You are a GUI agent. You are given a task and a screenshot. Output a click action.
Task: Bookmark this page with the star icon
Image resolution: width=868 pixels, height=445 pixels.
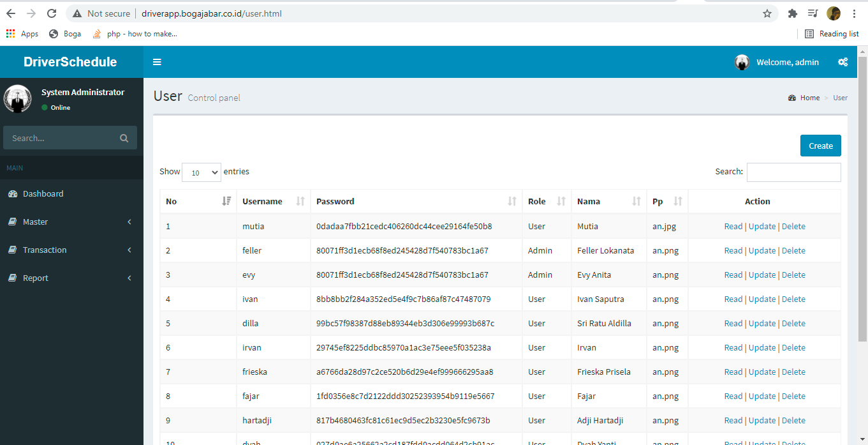[767, 13]
